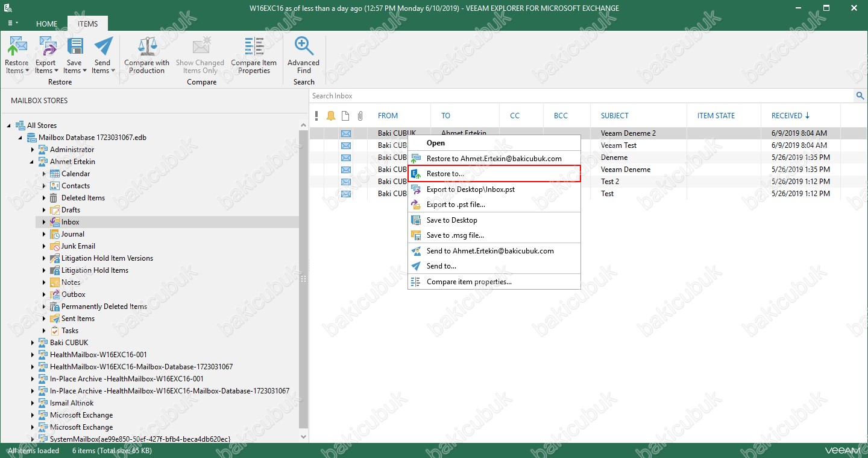Choose Restore to Ahmet.Ertekin@bakicubuk.com

494,159
